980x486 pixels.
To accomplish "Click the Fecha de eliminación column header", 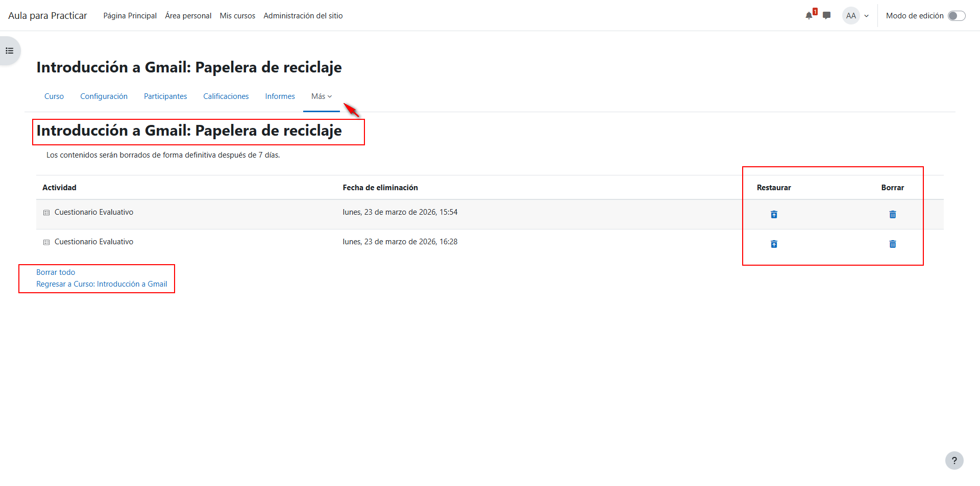I will [x=380, y=188].
